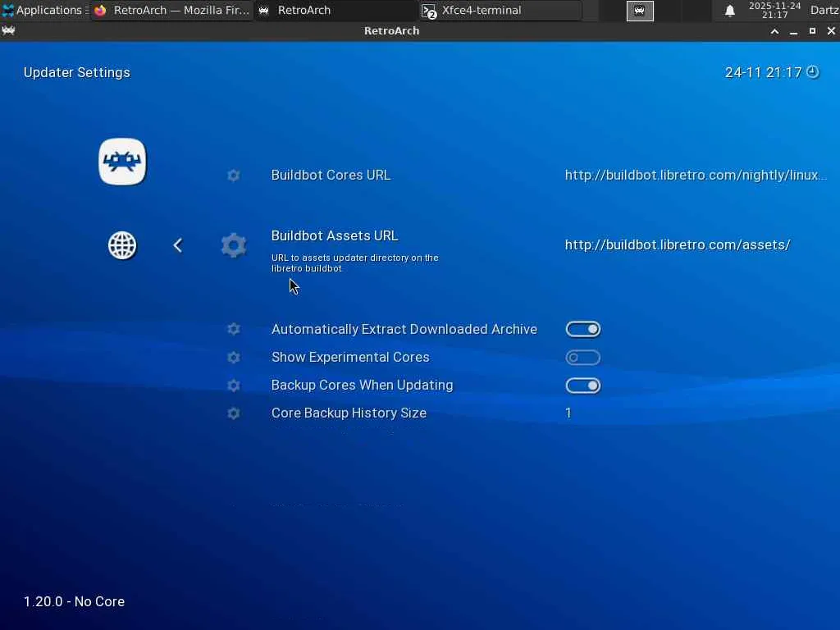Click the Buildbot Assets URL description text
Screen dimensions: 840x630
tap(354, 263)
